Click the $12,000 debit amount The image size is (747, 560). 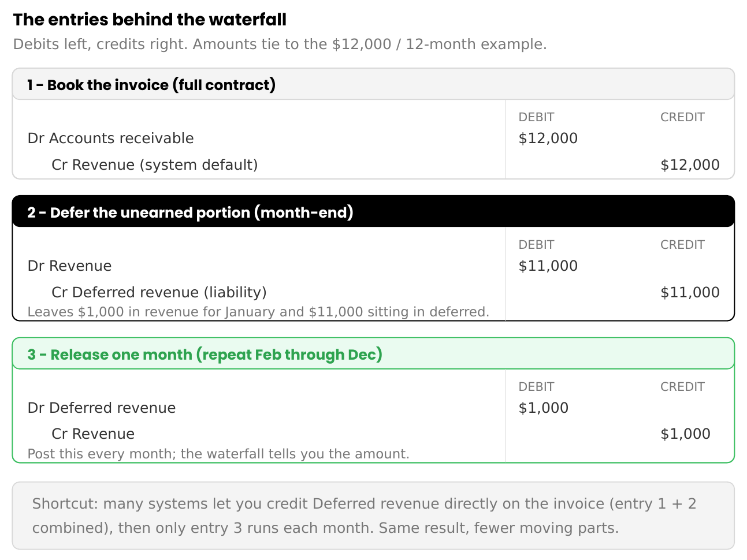pyautogui.click(x=548, y=138)
